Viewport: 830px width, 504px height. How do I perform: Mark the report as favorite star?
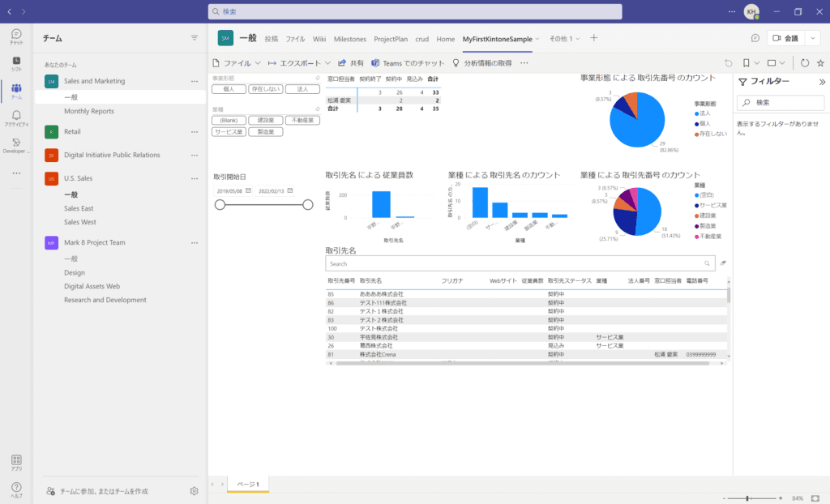coord(820,63)
